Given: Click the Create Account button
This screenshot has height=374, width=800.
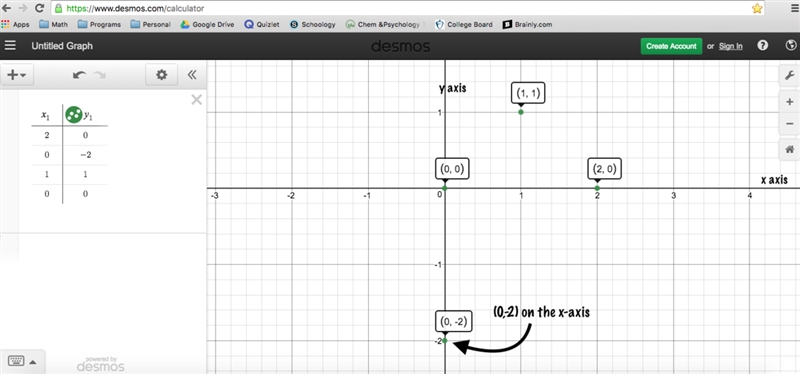Looking at the screenshot, I should coord(671,46).
